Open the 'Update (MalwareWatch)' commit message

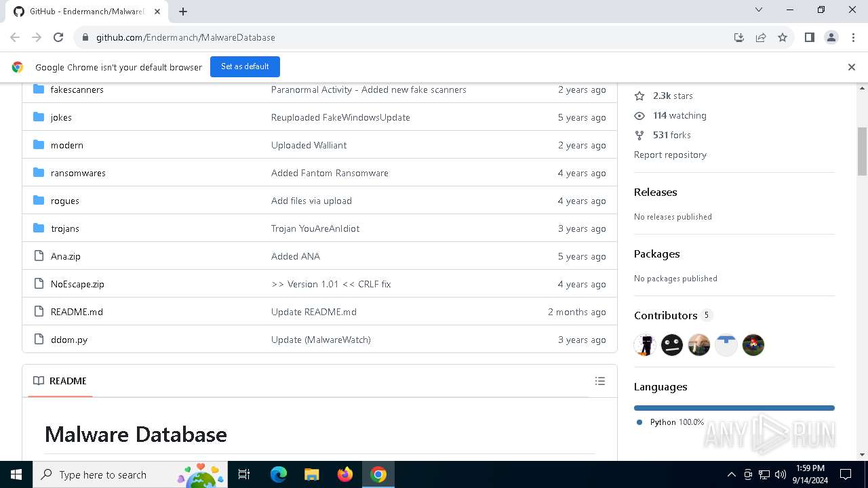(x=321, y=340)
